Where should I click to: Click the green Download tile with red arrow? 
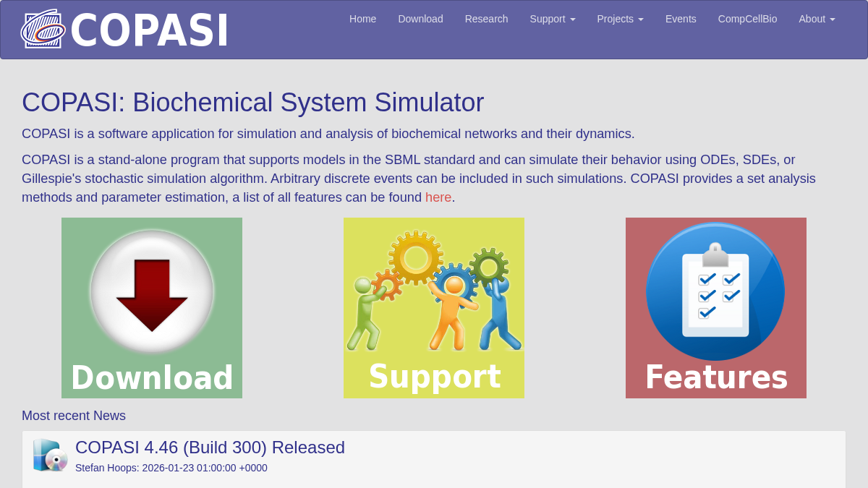(152, 308)
